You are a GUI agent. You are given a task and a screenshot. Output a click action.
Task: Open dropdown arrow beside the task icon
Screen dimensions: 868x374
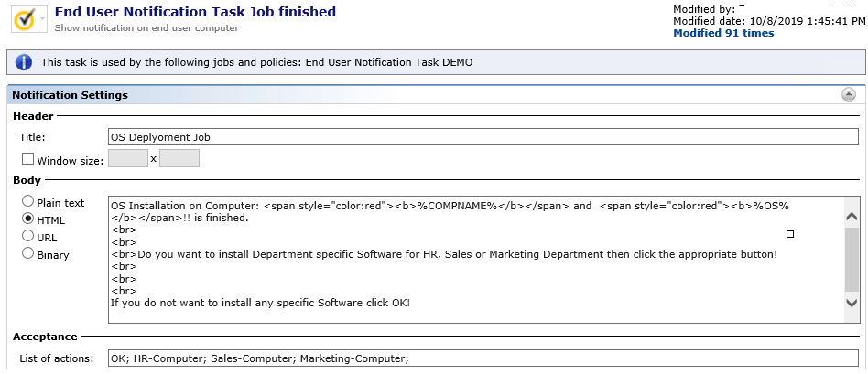pyautogui.click(x=43, y=19)
